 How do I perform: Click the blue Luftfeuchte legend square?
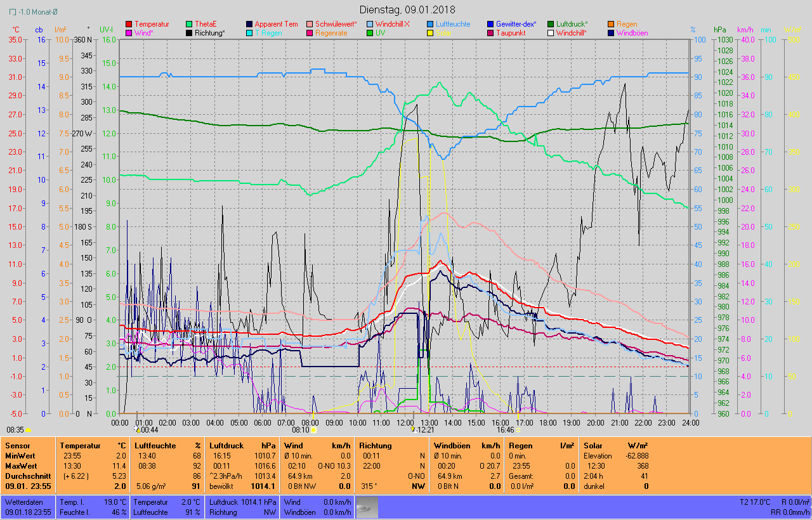pos(430,24)
